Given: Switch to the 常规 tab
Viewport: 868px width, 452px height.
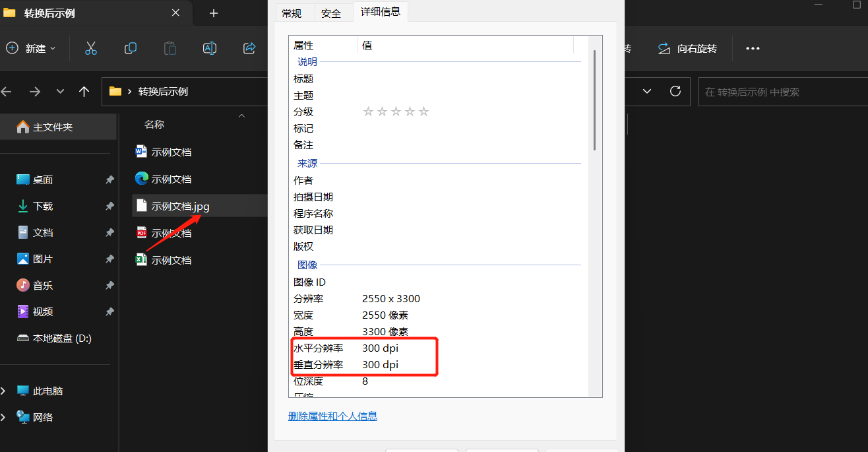Looking at the screenshot, I should click(292, 13).
